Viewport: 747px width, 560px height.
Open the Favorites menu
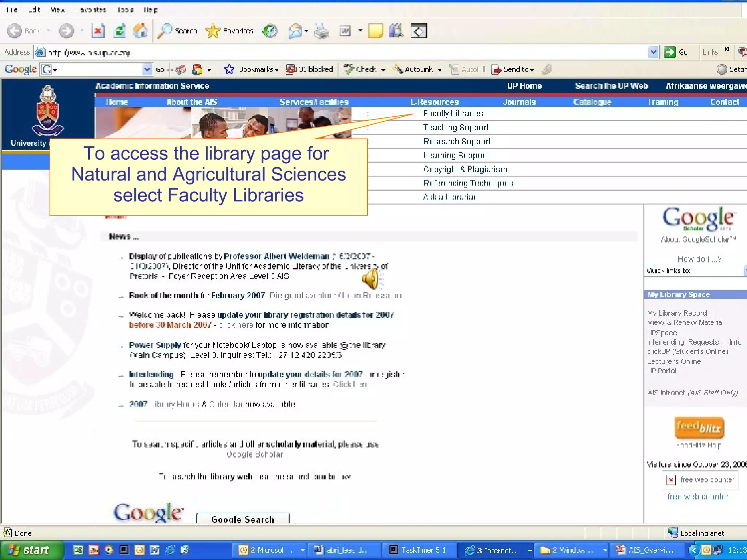pos(93,10)
